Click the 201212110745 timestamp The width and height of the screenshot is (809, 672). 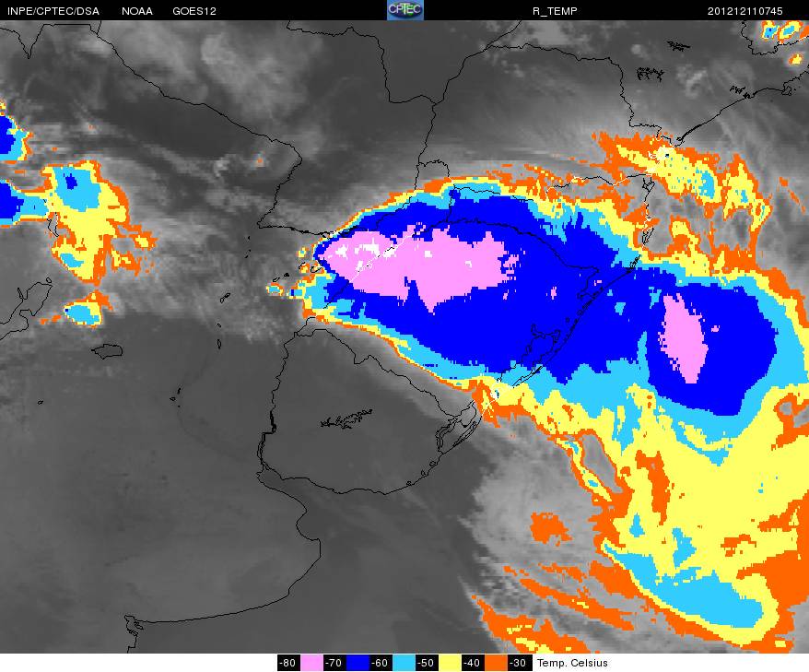(x=745, y=11)
